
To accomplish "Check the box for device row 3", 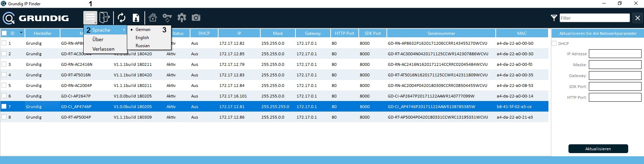I will [x=4, y=64].
